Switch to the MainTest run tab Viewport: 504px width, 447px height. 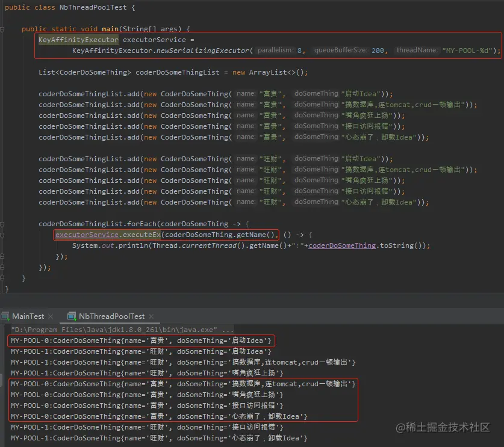pos(28,316)
